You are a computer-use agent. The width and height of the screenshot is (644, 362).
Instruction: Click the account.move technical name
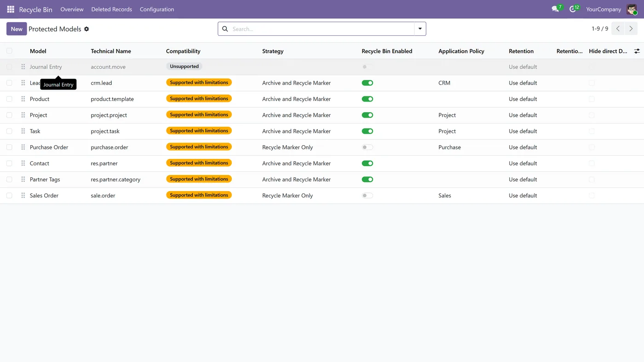tap(108, 67)
